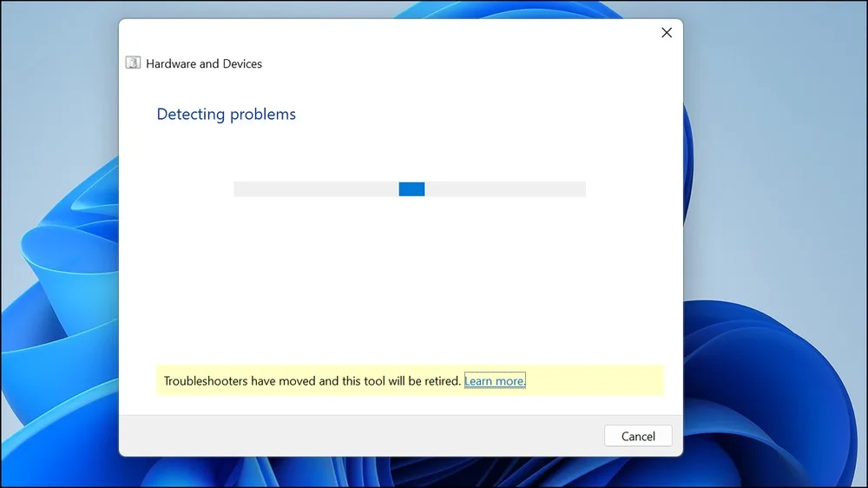Click the gray progress bar track

pos(410,189)
